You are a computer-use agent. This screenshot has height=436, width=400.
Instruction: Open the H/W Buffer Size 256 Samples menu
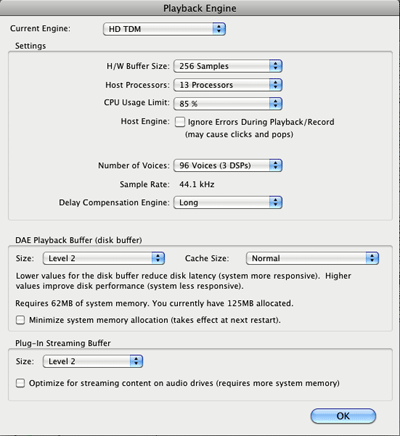click(x=228, y=66)
